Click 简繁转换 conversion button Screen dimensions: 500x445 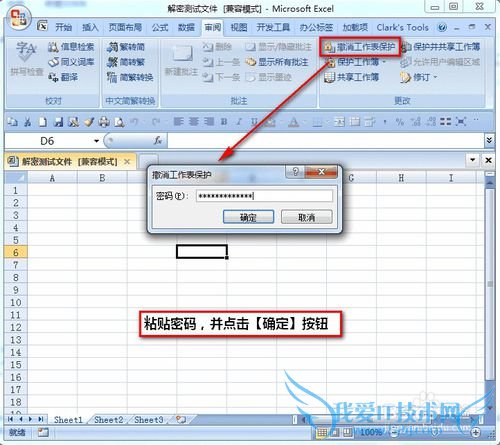[130, 77]
